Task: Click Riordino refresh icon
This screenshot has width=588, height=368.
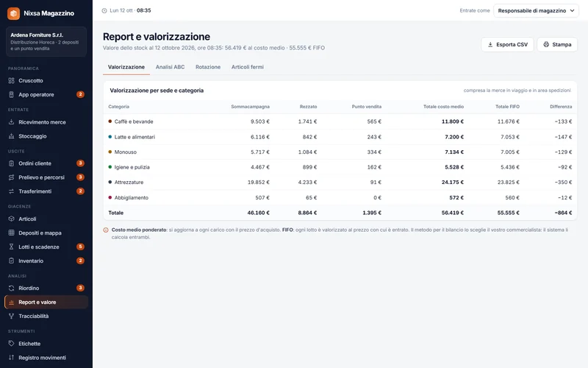Action: (x=11, y=288)
